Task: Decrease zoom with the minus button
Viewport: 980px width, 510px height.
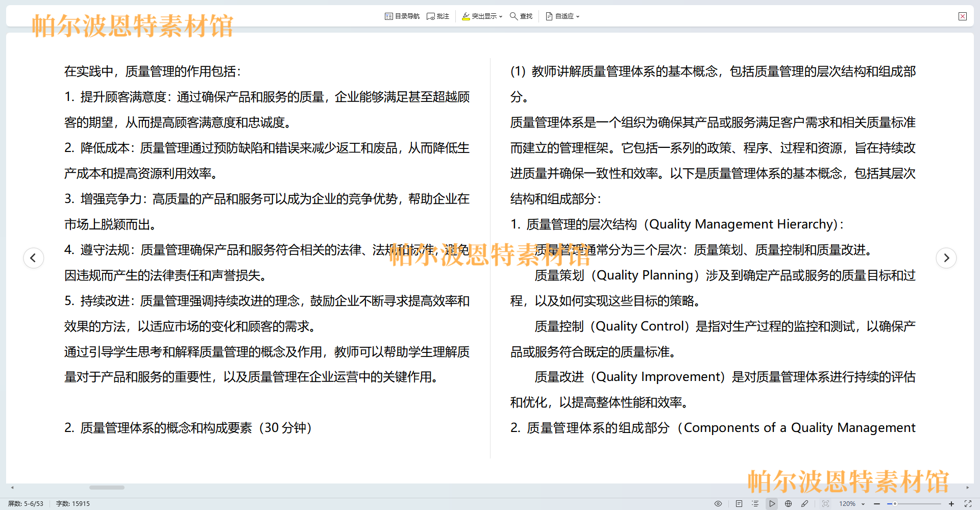Action: pos(877,503)
